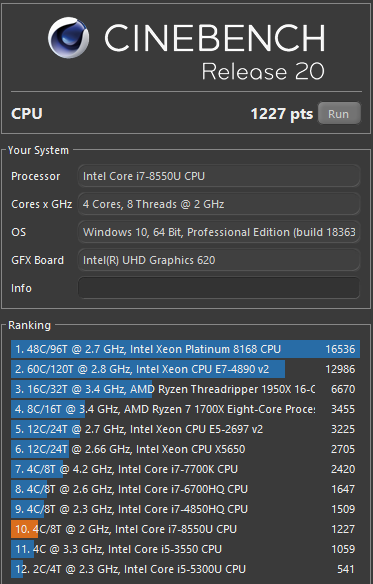
Task: Select the Xeon Platinum 8168 ranking entry
Action: point(185,349)
